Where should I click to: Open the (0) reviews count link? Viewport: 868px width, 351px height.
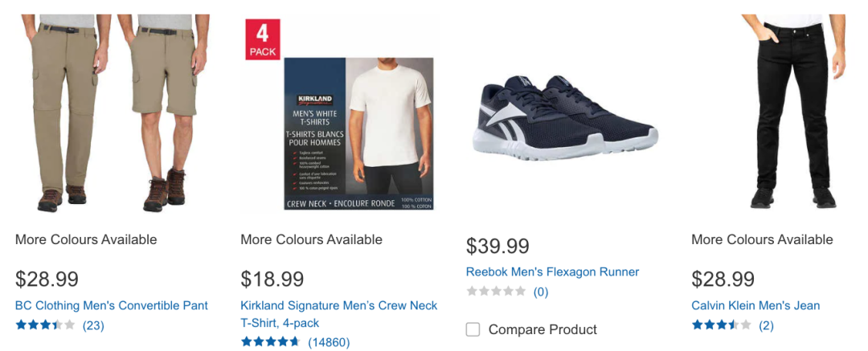(x=541, y=292)
